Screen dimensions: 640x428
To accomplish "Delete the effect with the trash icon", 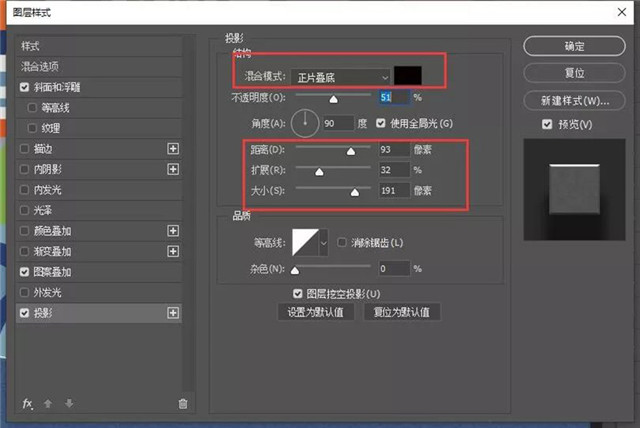I will click(182, 404).
